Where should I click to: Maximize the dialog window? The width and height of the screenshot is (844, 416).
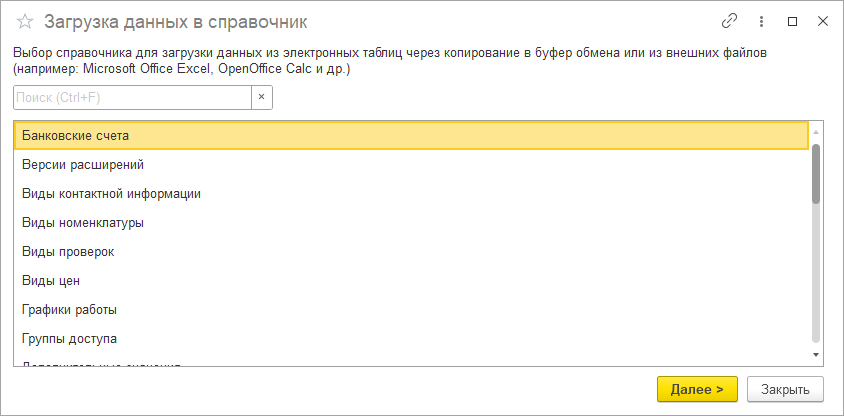[793, 21]
